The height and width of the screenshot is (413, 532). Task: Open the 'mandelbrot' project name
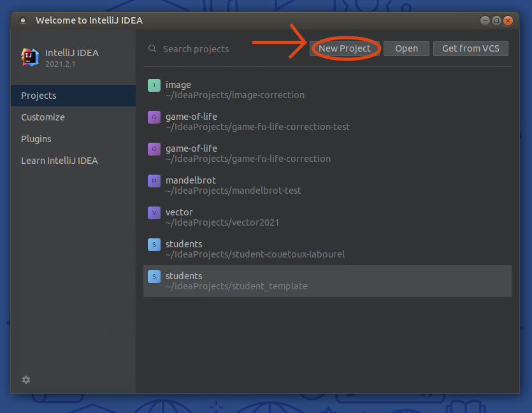point(191,180)
